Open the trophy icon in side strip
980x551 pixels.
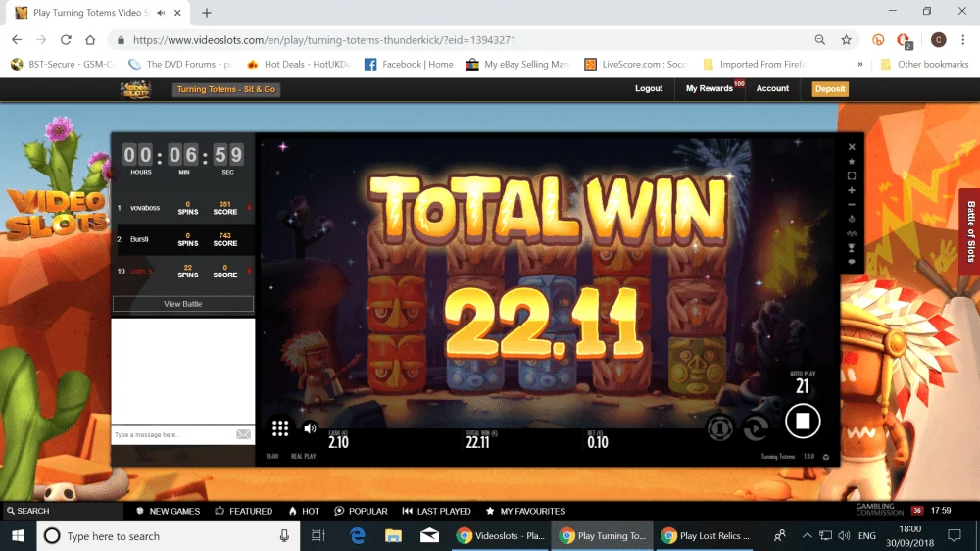[852, 248]
